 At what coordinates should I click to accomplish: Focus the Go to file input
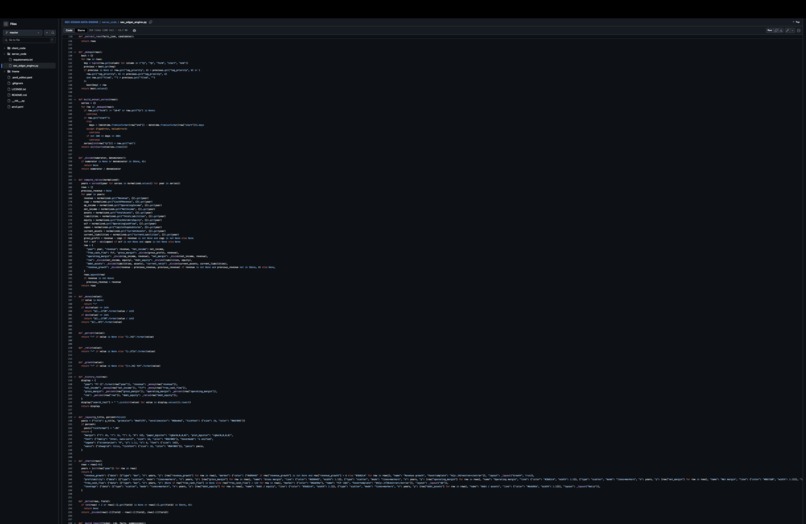click(x=29, y=40)
